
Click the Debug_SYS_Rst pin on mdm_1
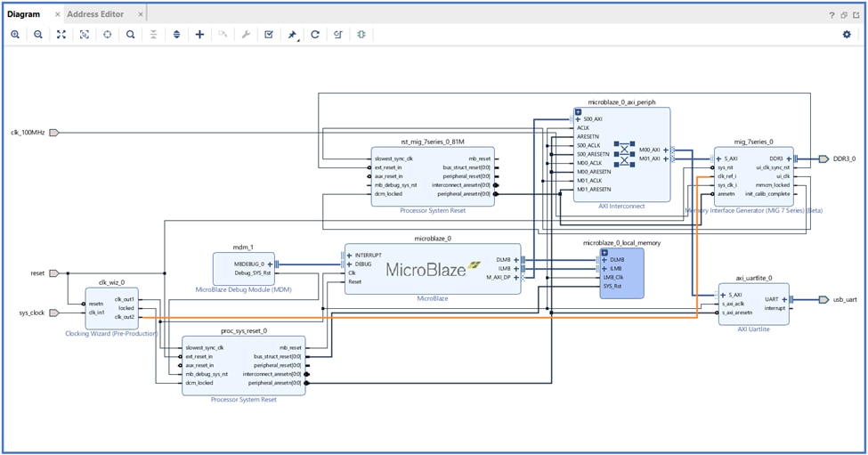[x=253, y=272]
